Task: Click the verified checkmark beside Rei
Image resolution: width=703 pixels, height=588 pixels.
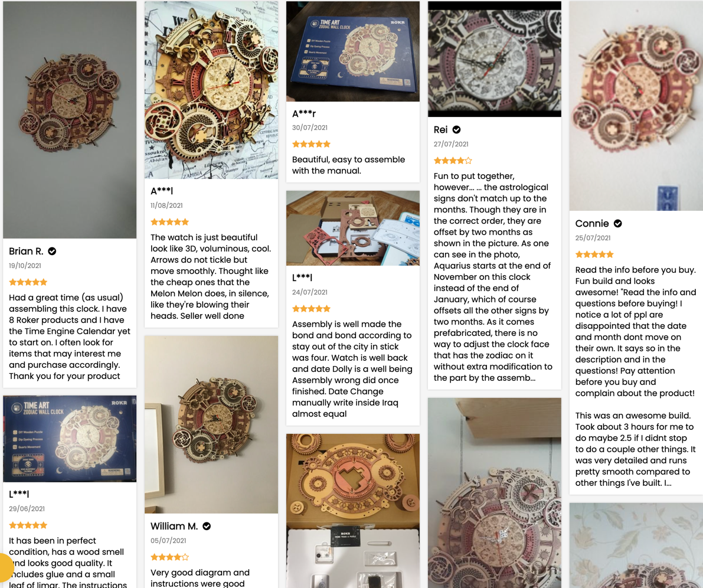Action: [x=456, y=130]
